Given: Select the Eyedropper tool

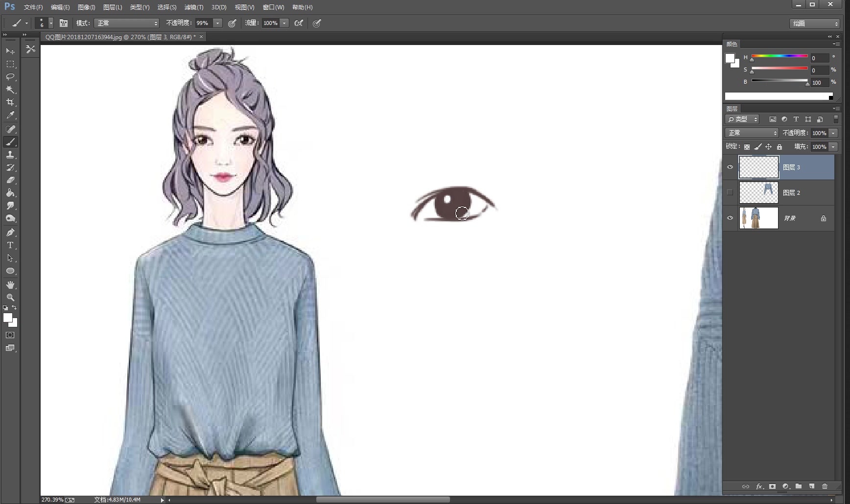Looking at the screenshot, I should (10, 115).
